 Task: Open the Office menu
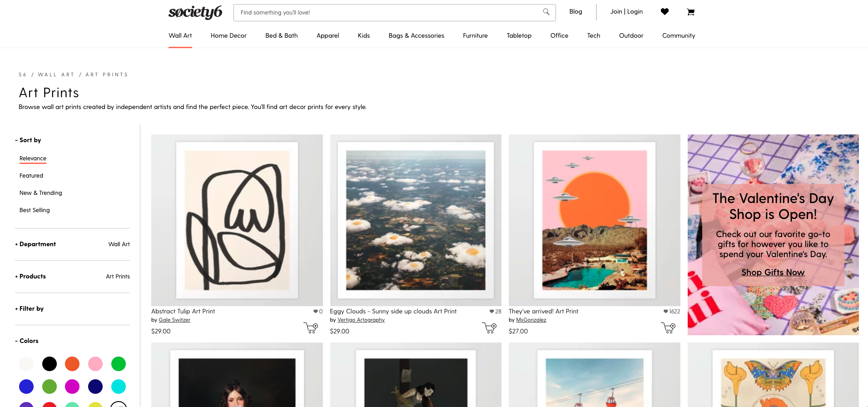click(560, 36)
